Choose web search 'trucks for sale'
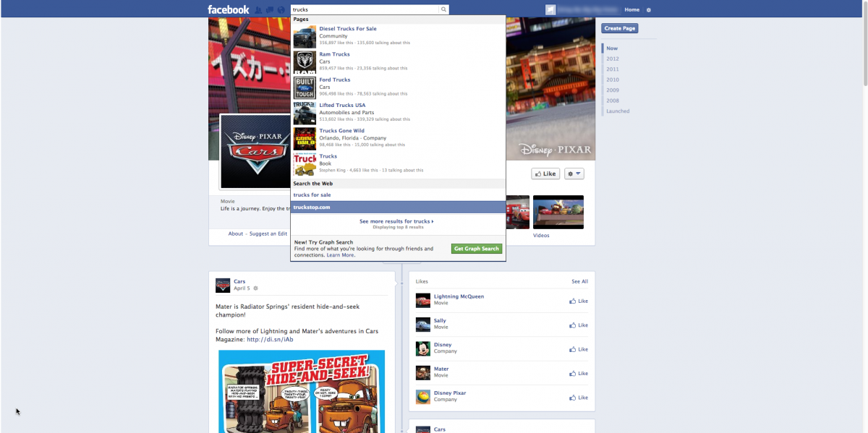The height and width of the screenshot is (433, 868). pos(398,195)
